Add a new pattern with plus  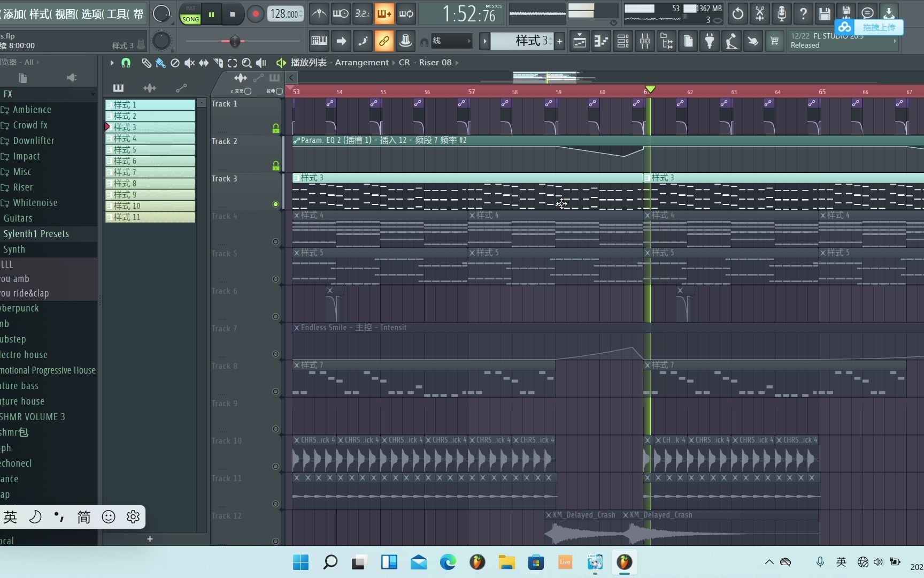pos(560,41)
